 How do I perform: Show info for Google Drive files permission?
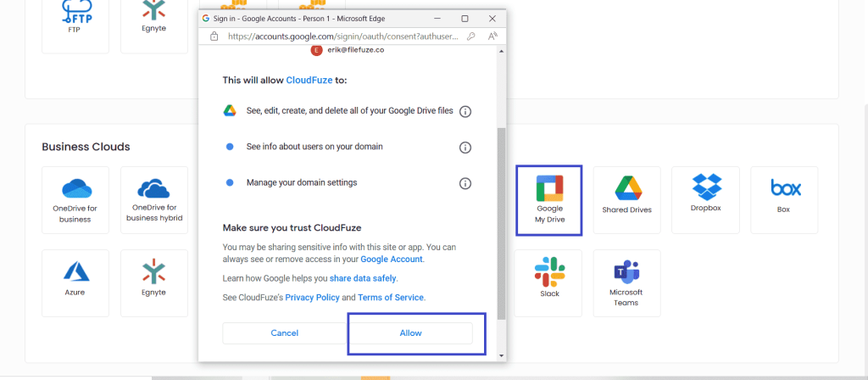pyautogui.click(x=465, y=111)
